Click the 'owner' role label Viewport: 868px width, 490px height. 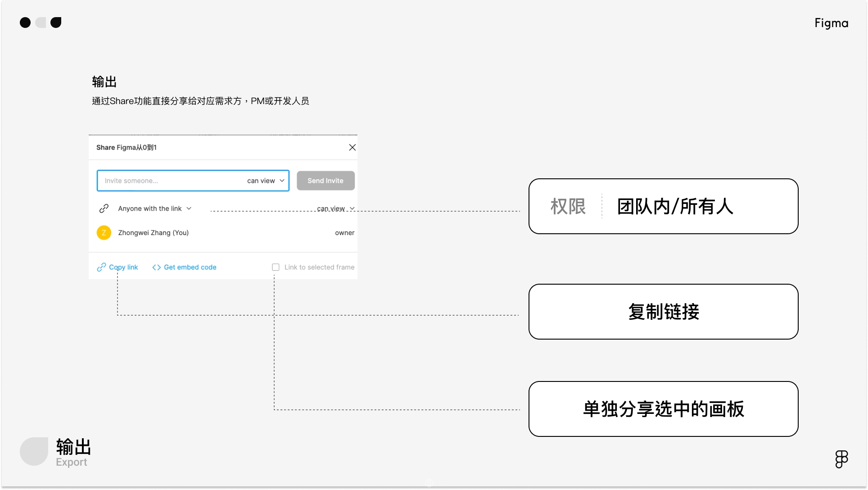coord(345,233)
